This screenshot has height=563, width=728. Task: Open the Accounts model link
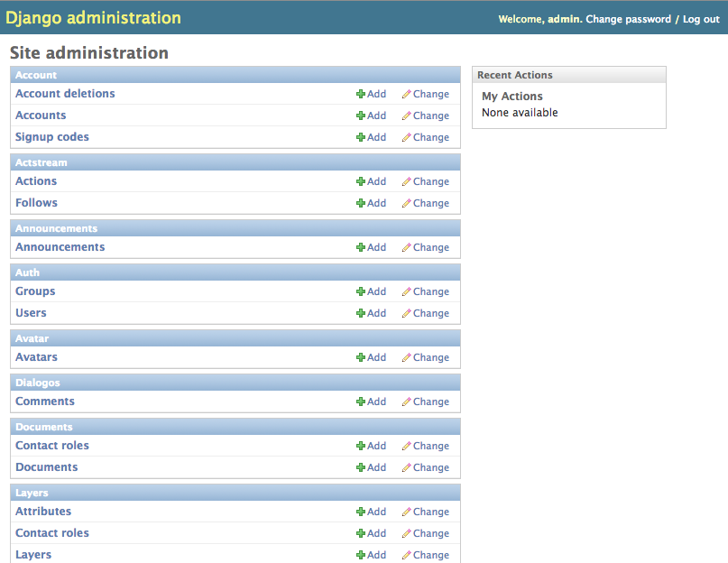41,115
